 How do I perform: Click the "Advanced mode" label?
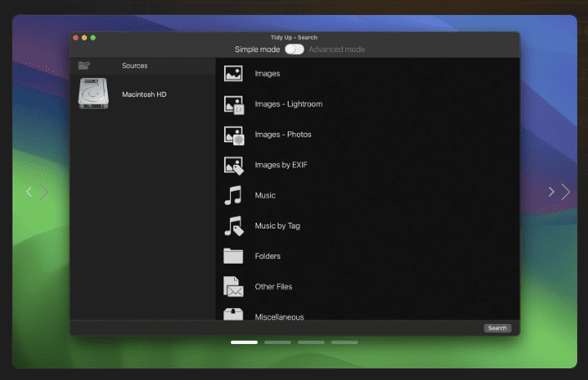pyautogui.click(x=337, y=49)
